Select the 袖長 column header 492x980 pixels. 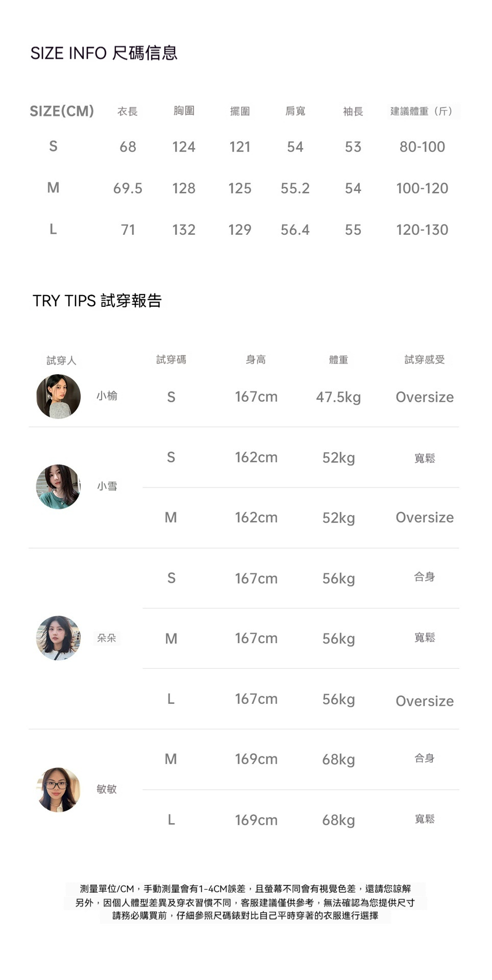tap(353, 111)
